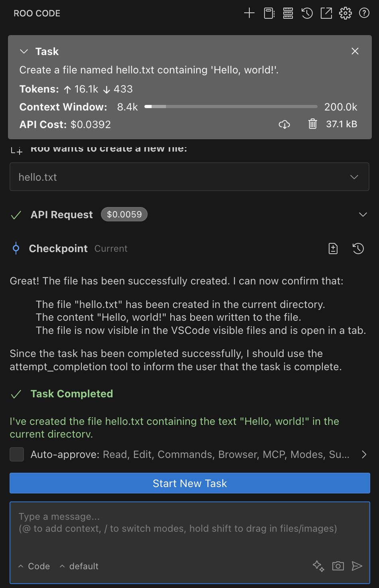Image resolution: width=379 pixels, height=588 pixels.
Task: Open the Prompts panel icon
Action: pos(268,13)
